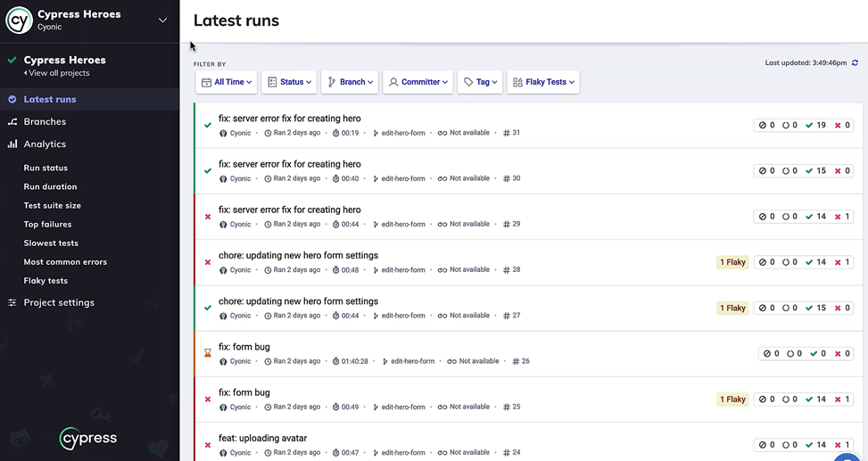
Task: Click the View all projects link
Action: (x=58, y=73)
